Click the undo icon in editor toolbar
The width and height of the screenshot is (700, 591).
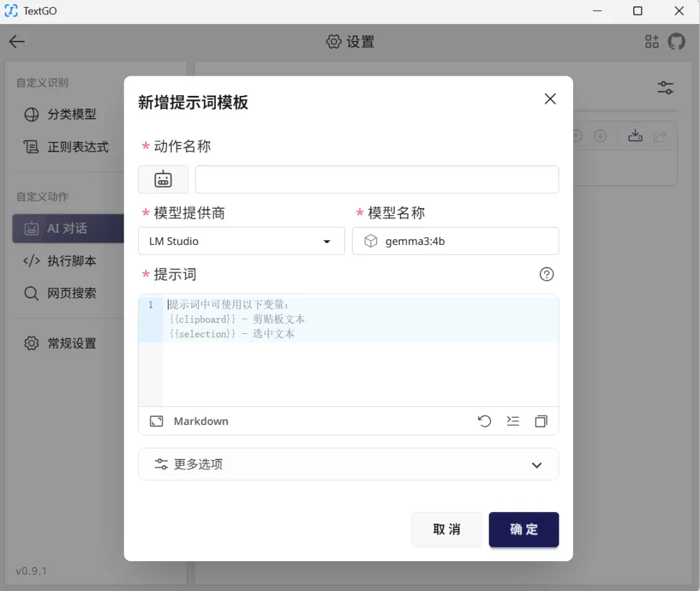tap(484, 421)
